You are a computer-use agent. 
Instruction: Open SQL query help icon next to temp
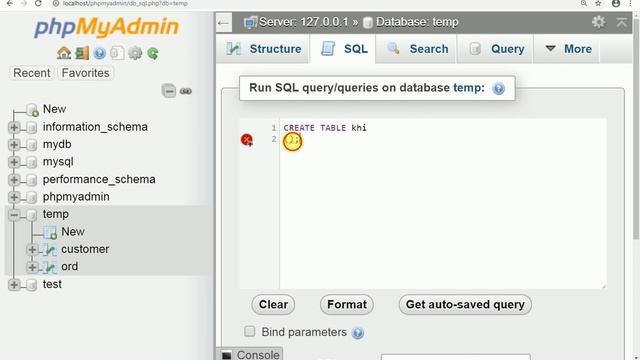coord(498,88)
